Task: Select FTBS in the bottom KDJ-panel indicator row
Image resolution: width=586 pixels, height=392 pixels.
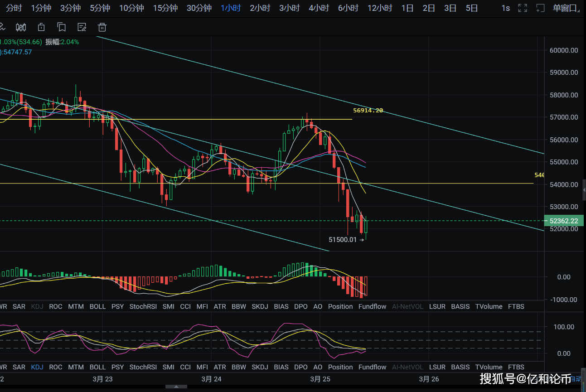Action: (x=516, y=367)
